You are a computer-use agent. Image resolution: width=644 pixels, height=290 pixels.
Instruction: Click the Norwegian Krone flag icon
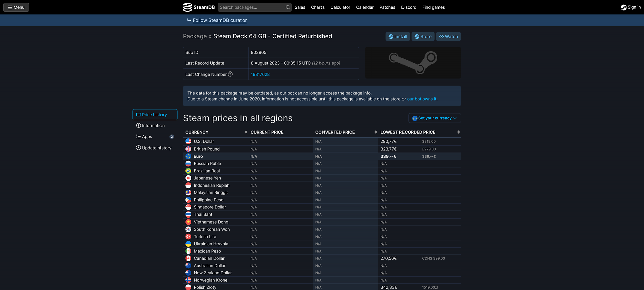(188, 280)
